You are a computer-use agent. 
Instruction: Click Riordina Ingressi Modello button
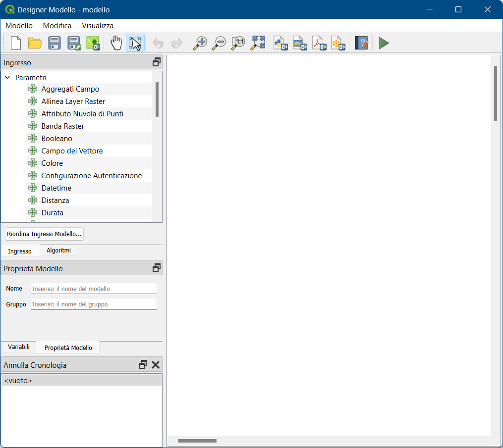click(x=44, y=234)
